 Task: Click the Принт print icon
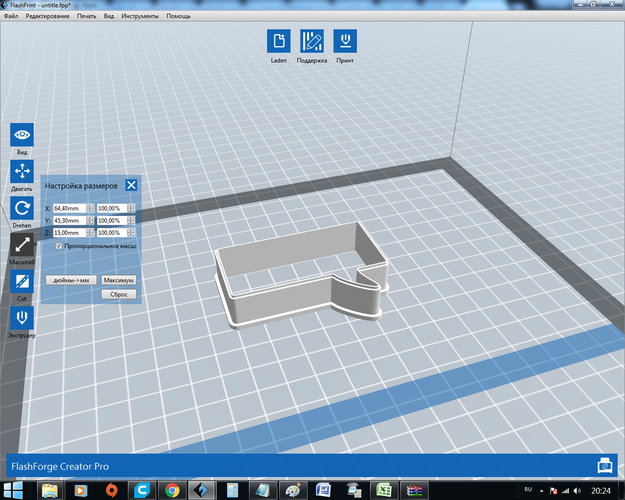[345, 41]
